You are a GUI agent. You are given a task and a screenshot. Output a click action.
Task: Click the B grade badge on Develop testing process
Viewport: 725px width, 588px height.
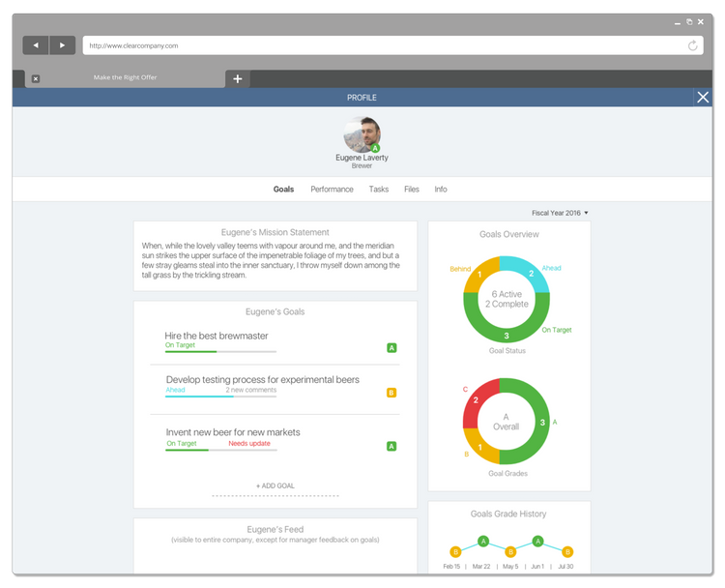pos(391,393)
